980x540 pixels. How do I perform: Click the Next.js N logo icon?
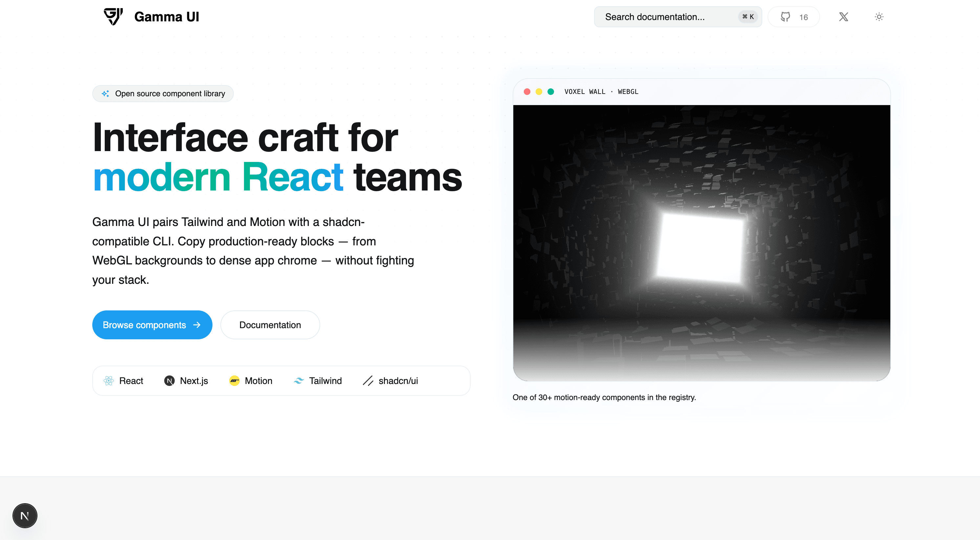(x=169, y=381)
